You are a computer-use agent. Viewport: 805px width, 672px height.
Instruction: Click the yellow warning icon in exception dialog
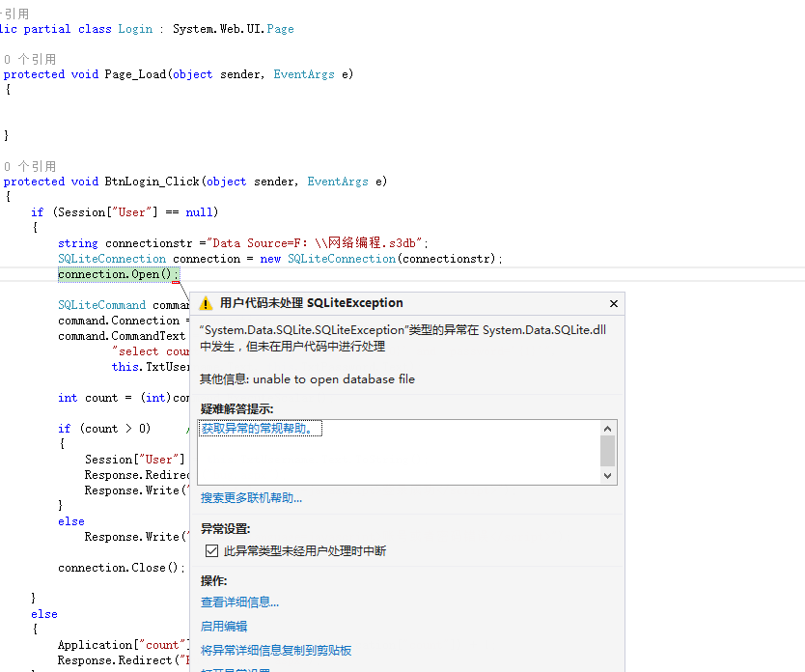206,303
